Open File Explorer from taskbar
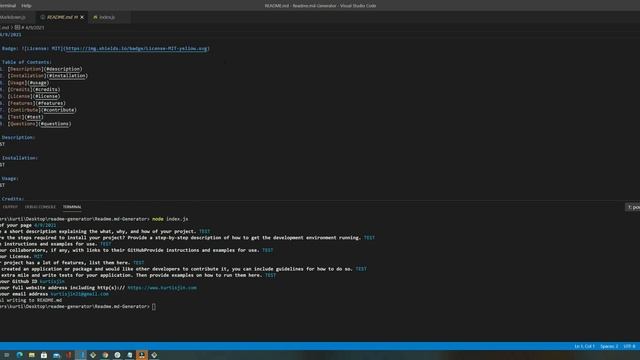This screenshot has height=360, width=640. tap(31, 355)
